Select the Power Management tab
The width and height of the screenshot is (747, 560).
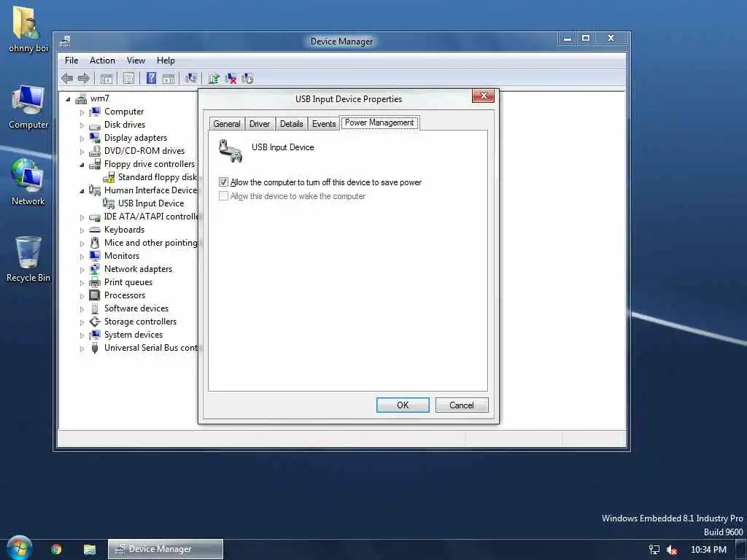point(379,122)
